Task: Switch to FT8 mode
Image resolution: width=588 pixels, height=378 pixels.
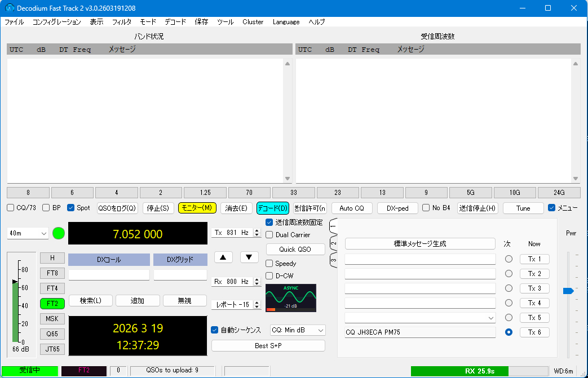Action: [52, 273]
